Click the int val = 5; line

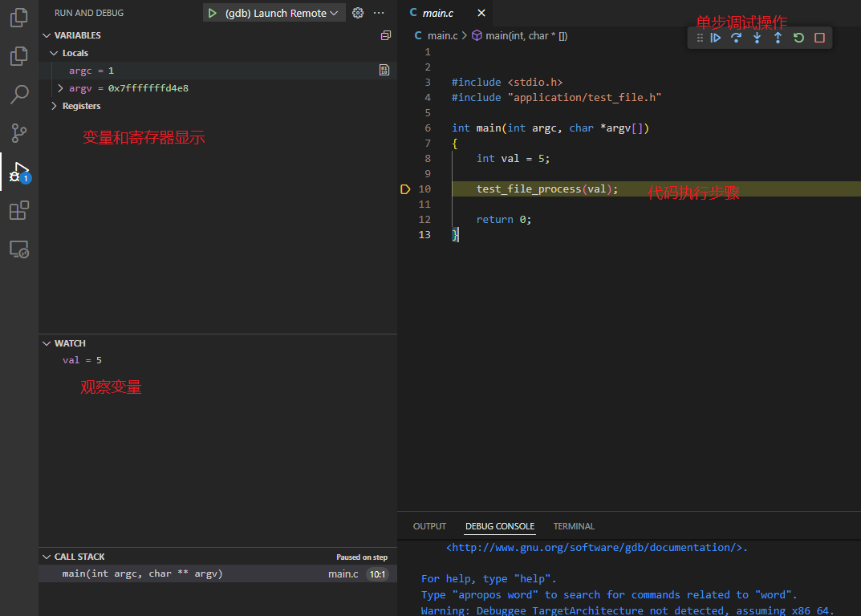(x=513, y=159)
